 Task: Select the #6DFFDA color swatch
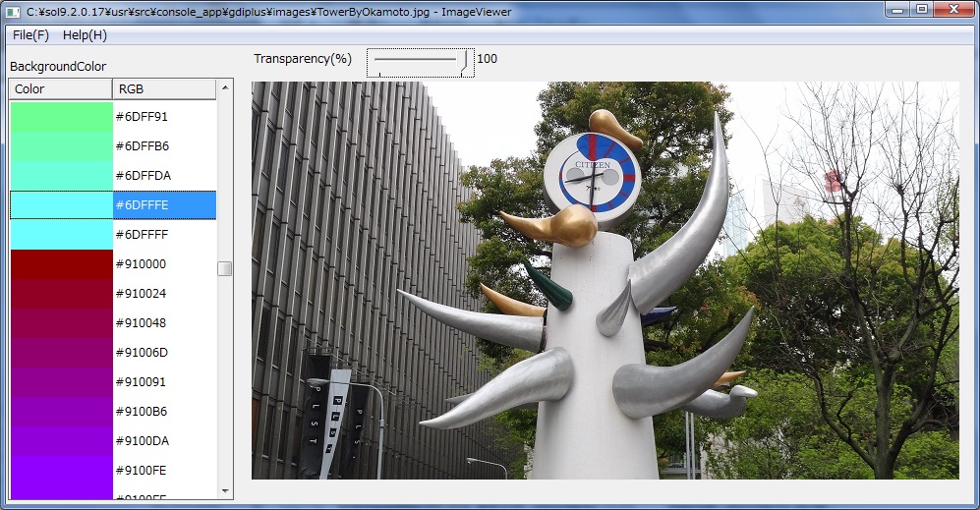click(61, 175)
